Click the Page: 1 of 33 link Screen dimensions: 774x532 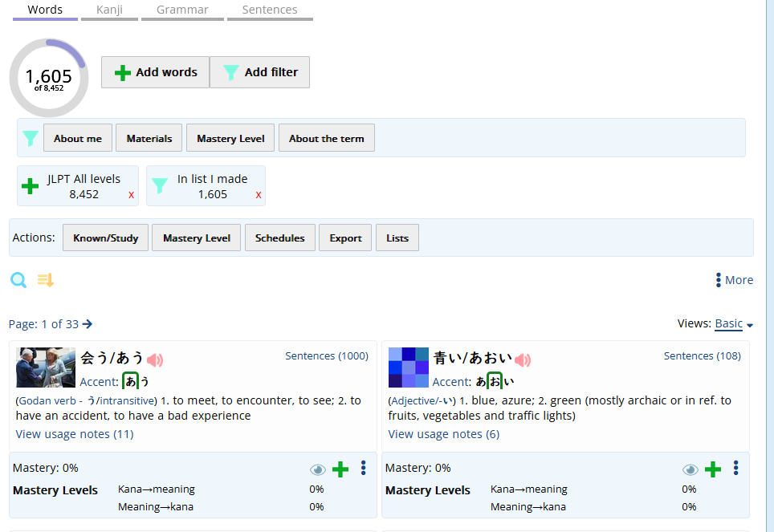point(43,324)
